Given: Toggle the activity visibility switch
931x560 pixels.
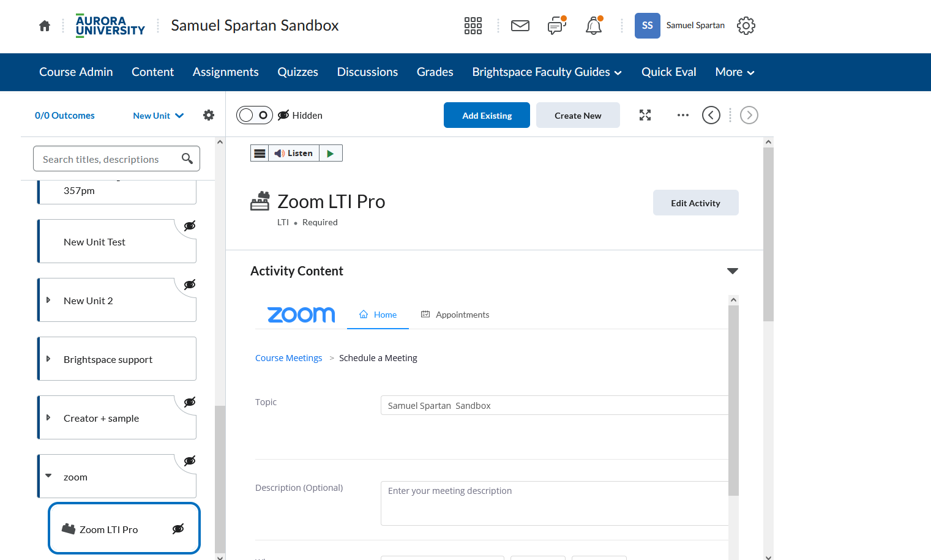Looking at the screenshot, I should [x=255, y=115].
